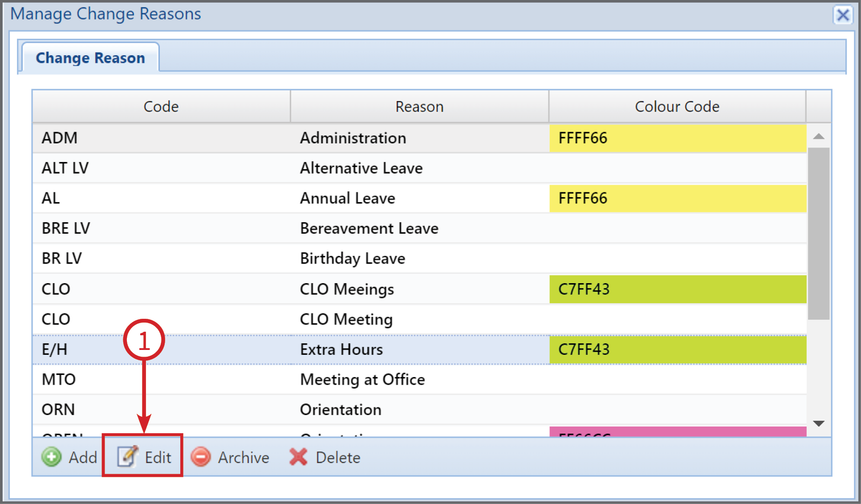Screen dimensions: 861x504
Task: Switch to the Change Reason tab
Action: (90, 58)
